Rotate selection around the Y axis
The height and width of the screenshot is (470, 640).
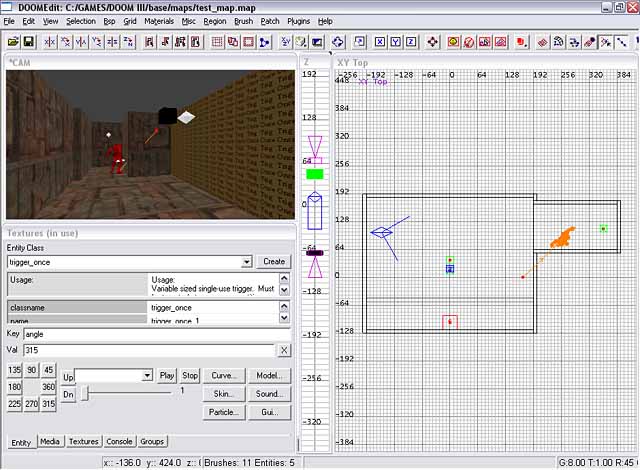coord(97,42)
